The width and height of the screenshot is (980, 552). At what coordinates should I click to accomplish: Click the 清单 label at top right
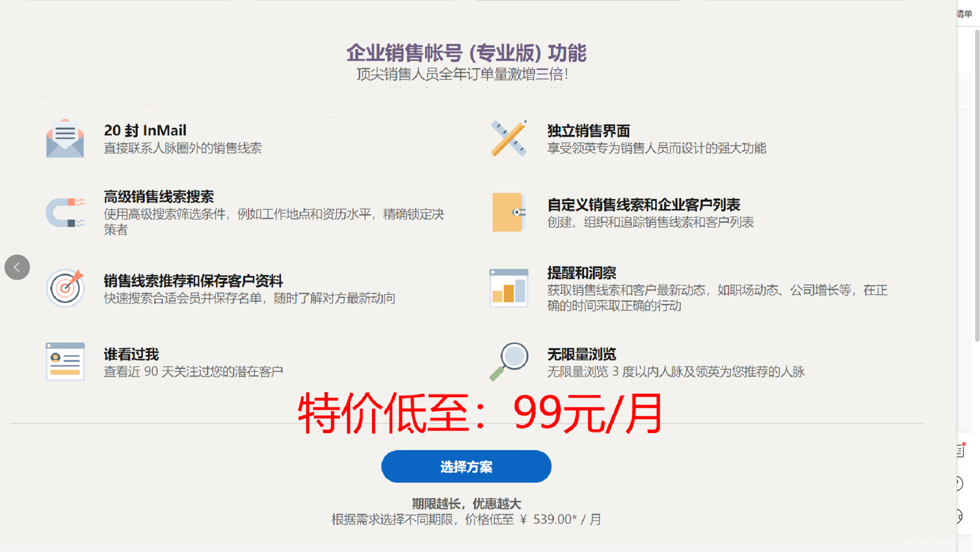(964, 14)
